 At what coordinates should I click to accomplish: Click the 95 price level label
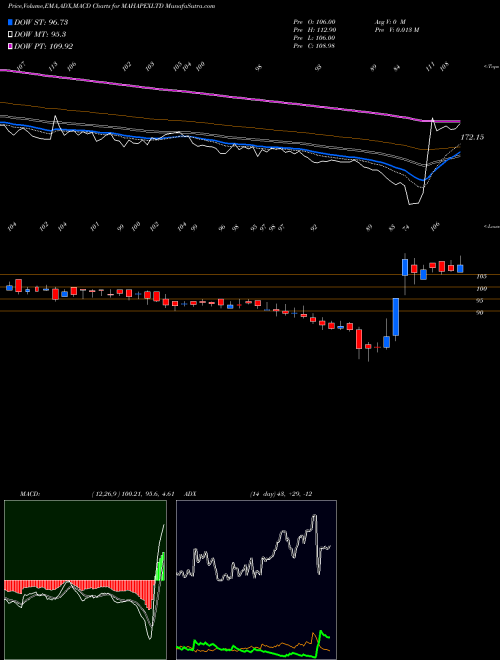pyautogui.click(x=480, y=301)
